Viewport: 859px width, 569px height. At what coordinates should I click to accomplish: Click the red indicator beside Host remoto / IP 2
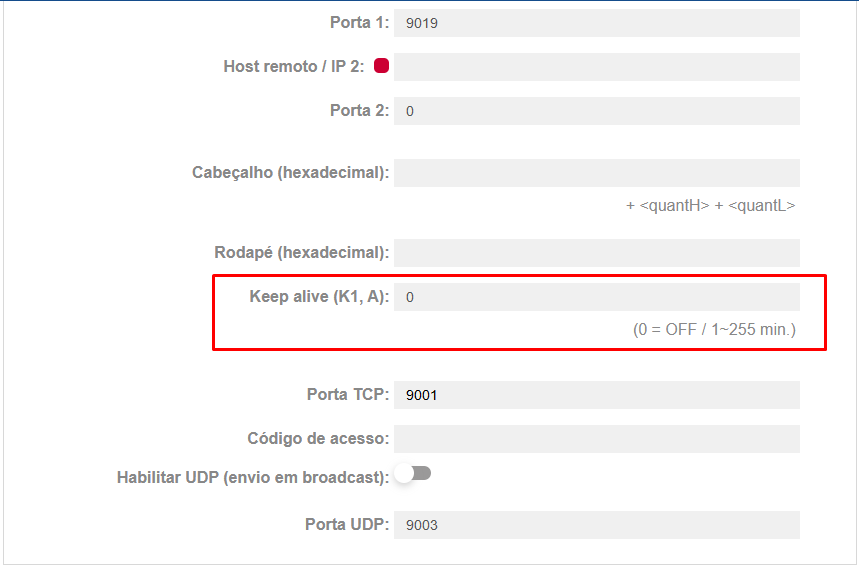click(x=381, y=66)
